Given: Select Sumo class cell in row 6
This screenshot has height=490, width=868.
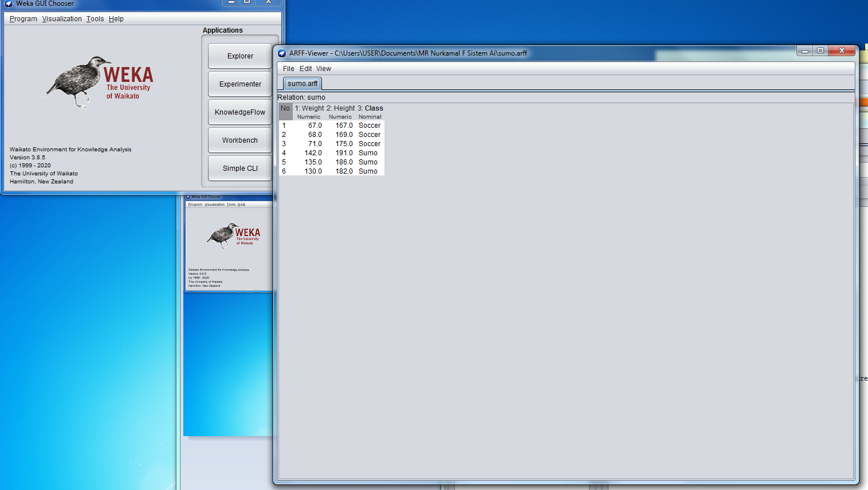Looking at the screenshot, I should tap(370, 171).
